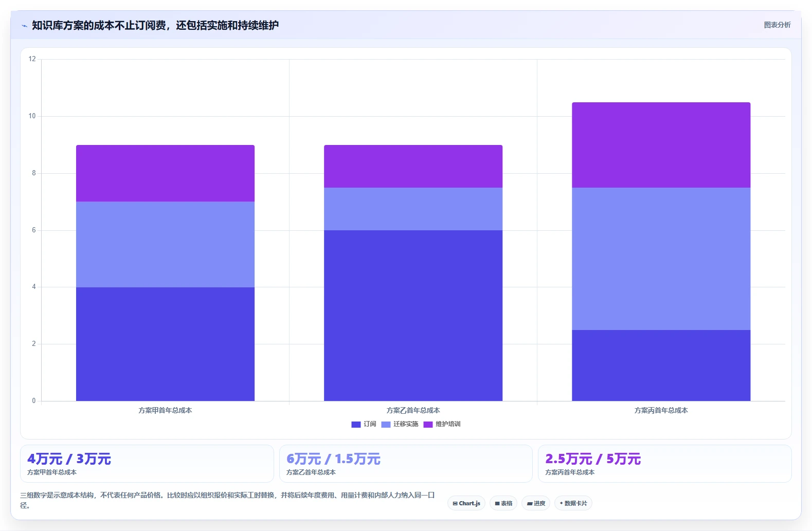Click 方案乙首年总成本 caption under 6万元 card

[x=311, y=472]
